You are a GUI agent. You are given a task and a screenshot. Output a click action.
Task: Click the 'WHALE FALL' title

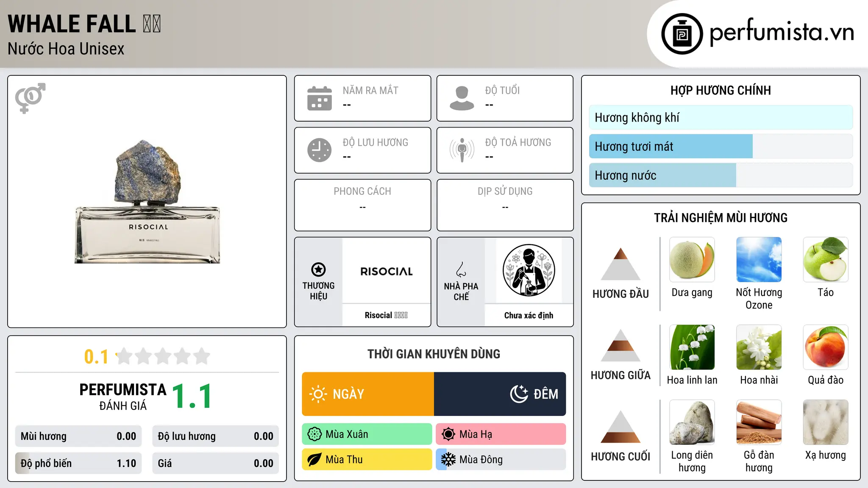(84, 24)
